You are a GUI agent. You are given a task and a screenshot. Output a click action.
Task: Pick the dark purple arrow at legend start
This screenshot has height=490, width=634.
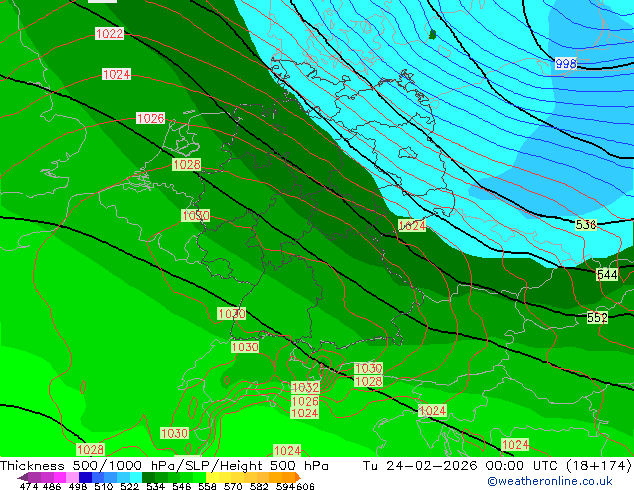tap(23, 477)
